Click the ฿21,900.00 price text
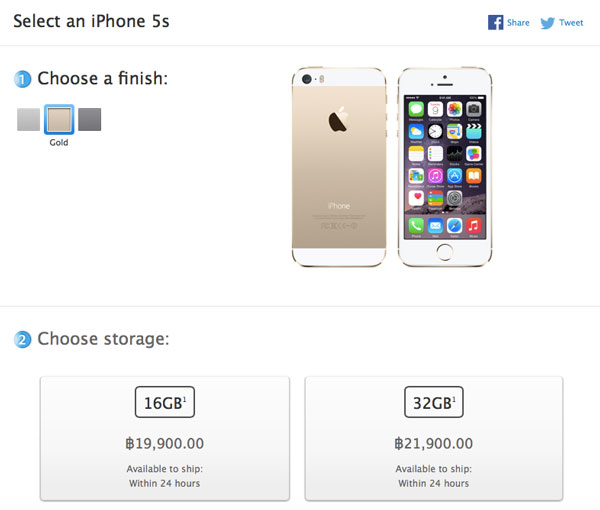This screenshot has height=510, width=600. click(x=434, y=443)
